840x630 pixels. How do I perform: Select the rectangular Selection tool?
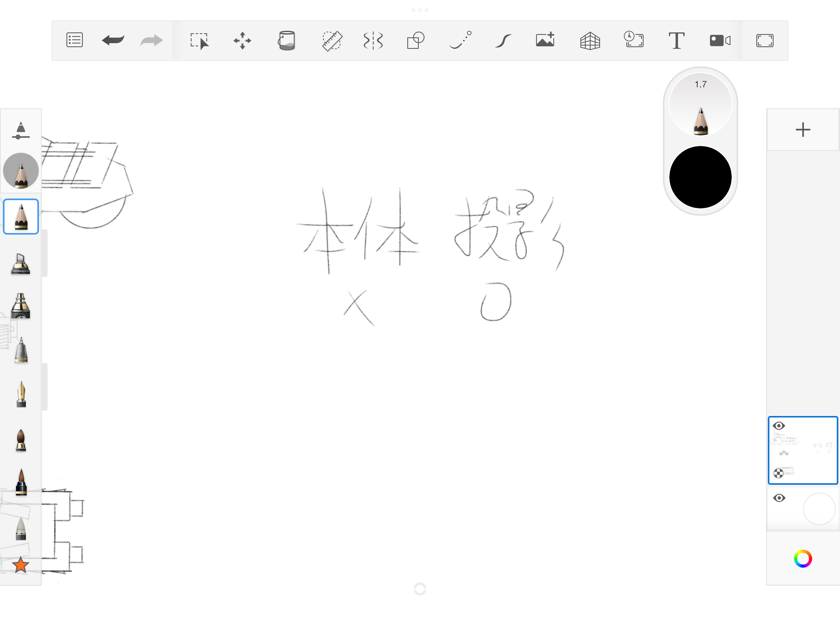coord(200,41)
